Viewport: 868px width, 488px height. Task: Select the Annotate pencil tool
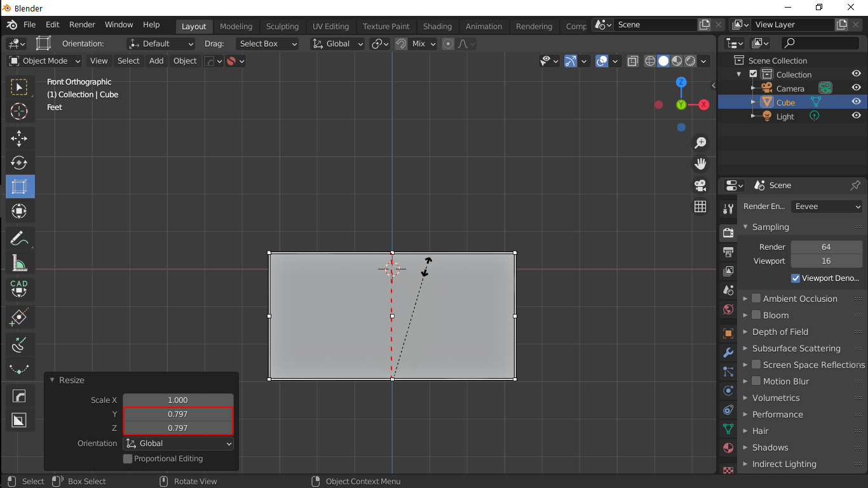19,238
